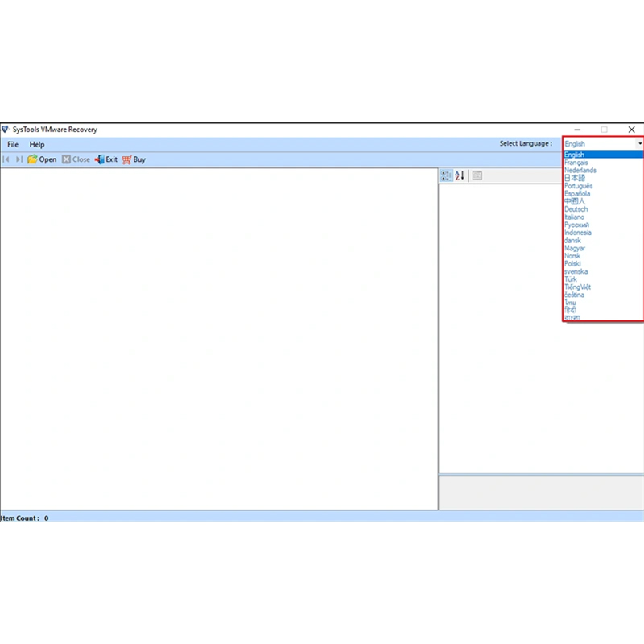Select Русский from the language list

click(x=602, y=225)
